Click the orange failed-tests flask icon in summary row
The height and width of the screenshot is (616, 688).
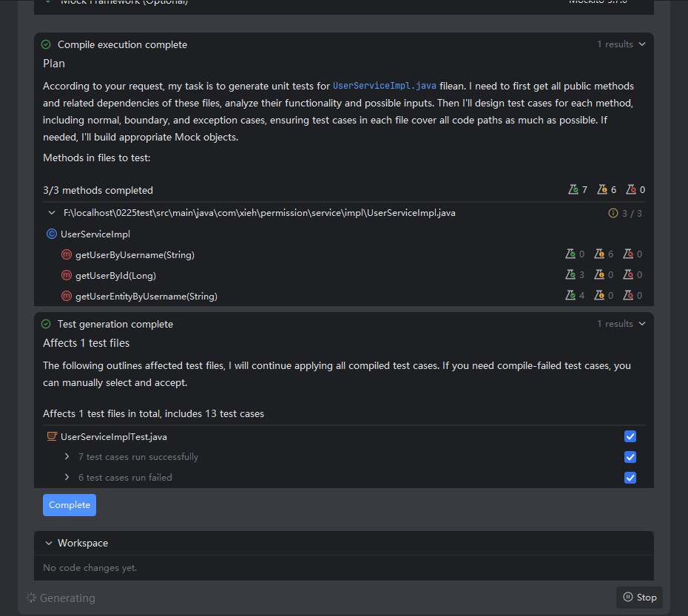(601, 190)
